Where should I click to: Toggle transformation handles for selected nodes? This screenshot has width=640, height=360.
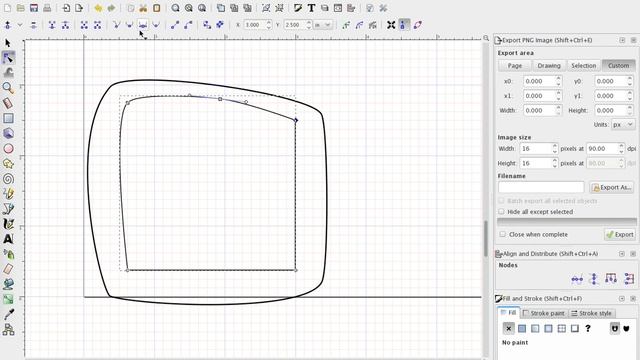391,25
